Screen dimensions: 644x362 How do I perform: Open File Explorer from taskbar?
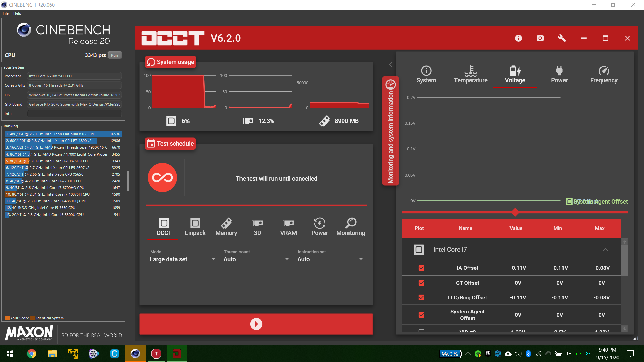pos(52,354)
